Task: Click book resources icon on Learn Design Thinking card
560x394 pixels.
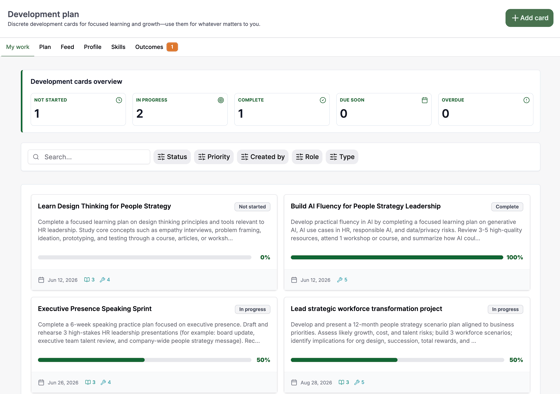Action: (87, 280)
